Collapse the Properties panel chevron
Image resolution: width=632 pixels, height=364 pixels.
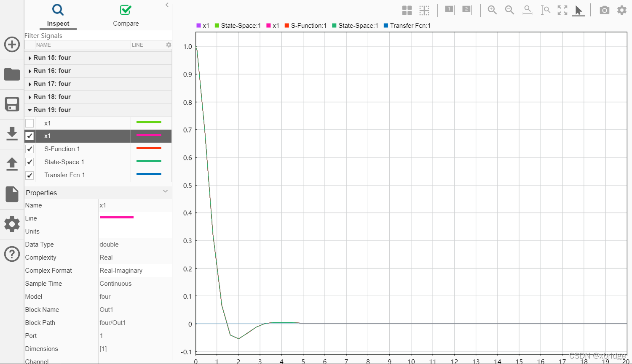(x=166, y=191)
